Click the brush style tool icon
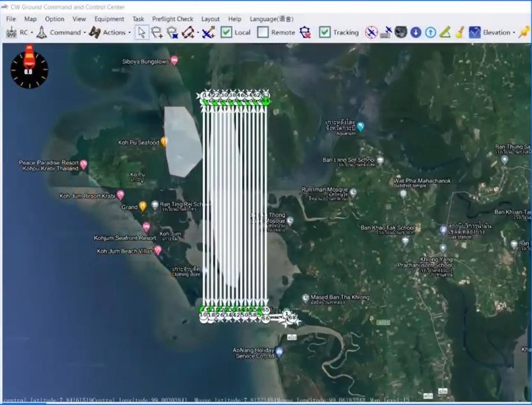 [459, 32]
